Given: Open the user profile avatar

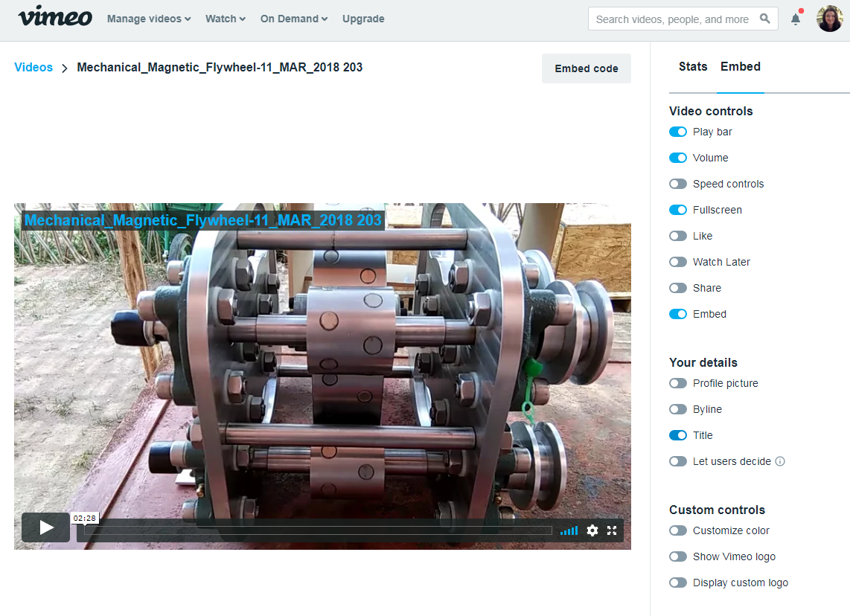Looking at the screenshot, I should click(x=829, y=19).
